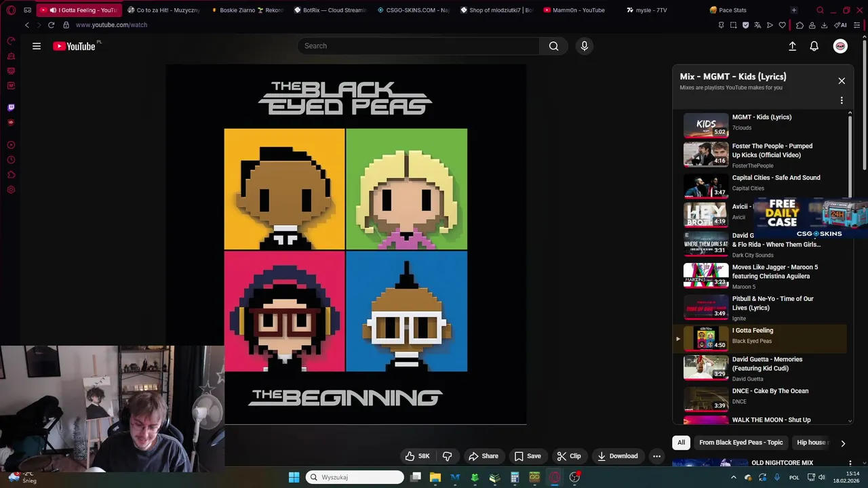Image resolution: width=868 pixels, height=488 pixels.
Task: Open the YouTube account avatar menu
Action: [x=840, y=46]
